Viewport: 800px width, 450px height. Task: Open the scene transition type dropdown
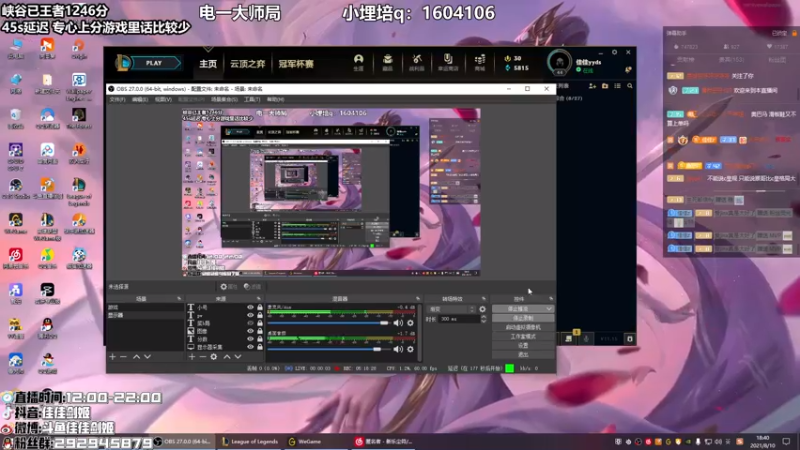[x=451, y=309]
